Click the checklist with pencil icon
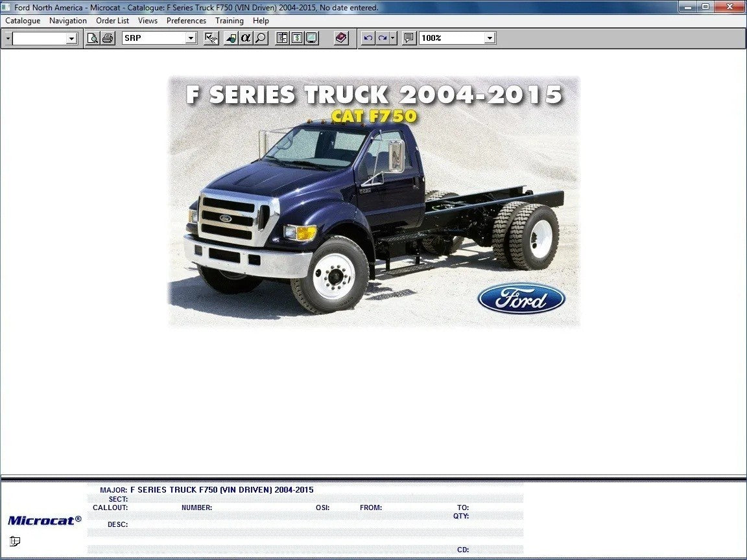Screen dimensions: 747x560 (211, 38)
